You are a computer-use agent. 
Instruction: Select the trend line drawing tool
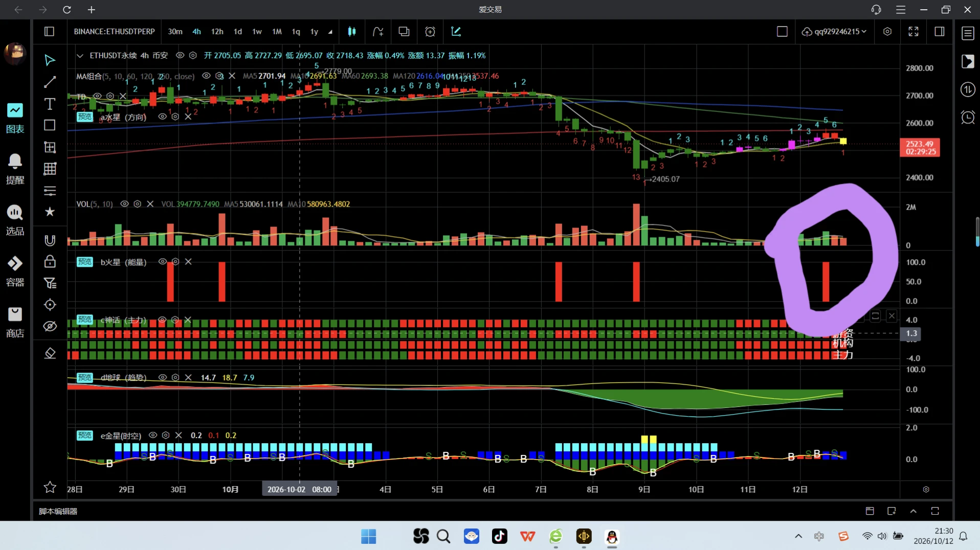[x=50, y=82]
